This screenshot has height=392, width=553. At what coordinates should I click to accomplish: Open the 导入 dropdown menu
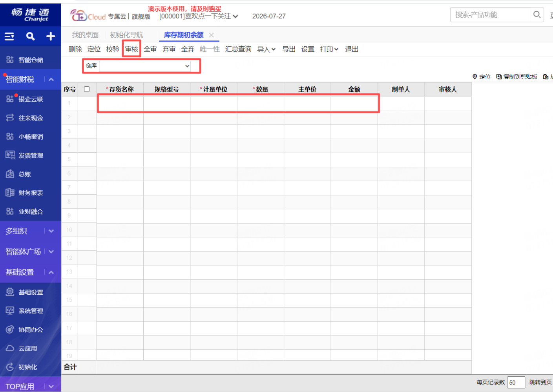pos(266,49)
